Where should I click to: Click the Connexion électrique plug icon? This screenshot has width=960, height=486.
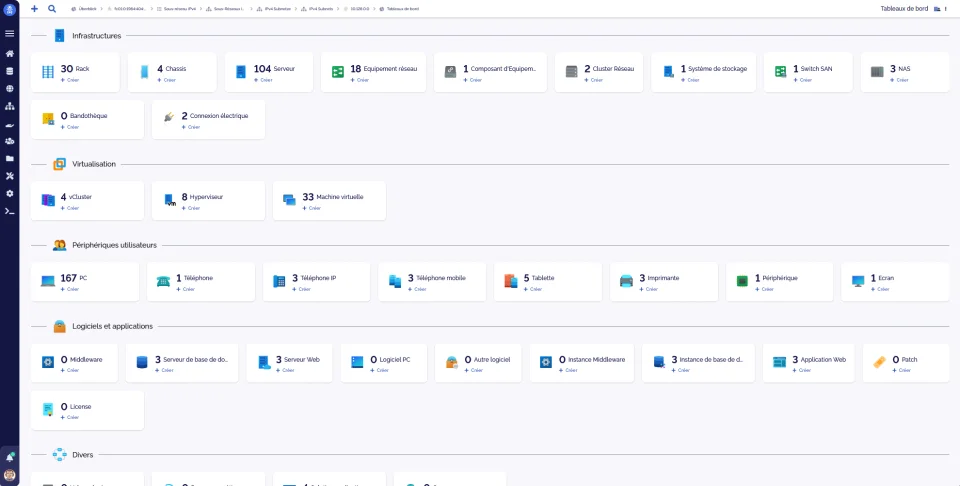click(169, 117)
